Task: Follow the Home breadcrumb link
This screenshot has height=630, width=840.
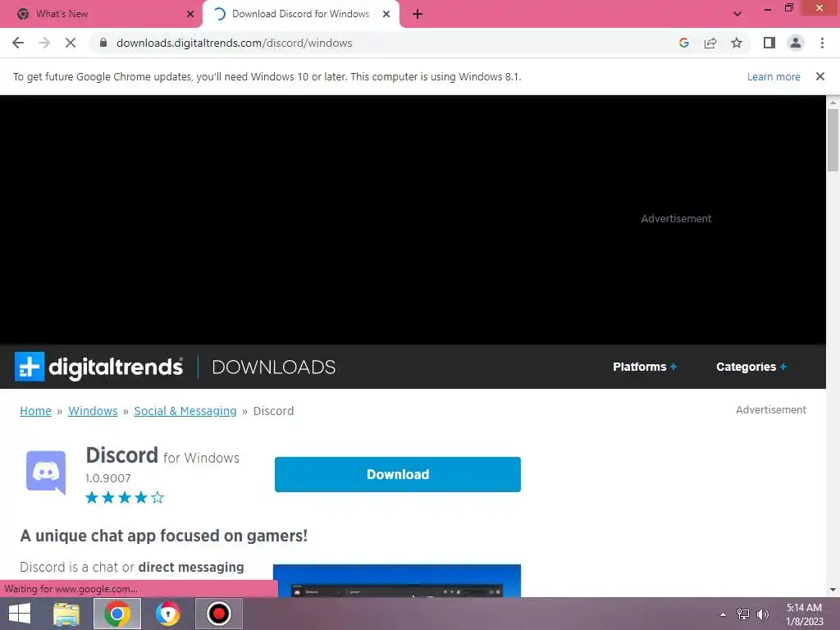Action: point(35,411)
